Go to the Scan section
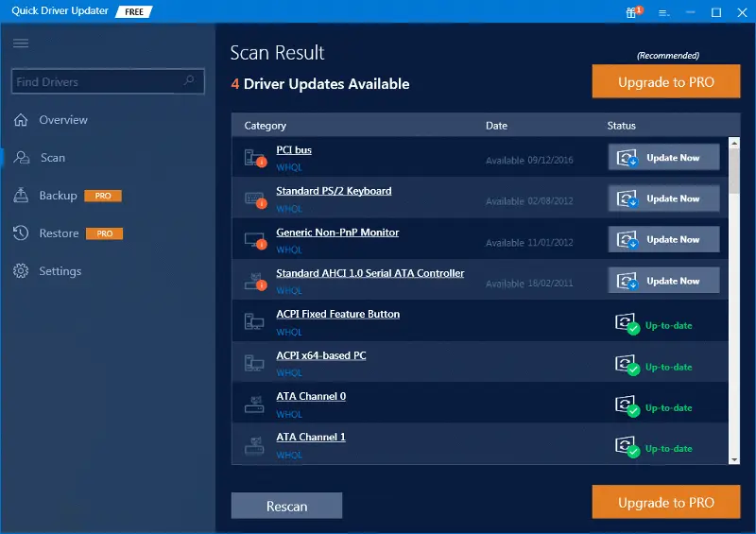756x534 pixels. pos(53,158)
